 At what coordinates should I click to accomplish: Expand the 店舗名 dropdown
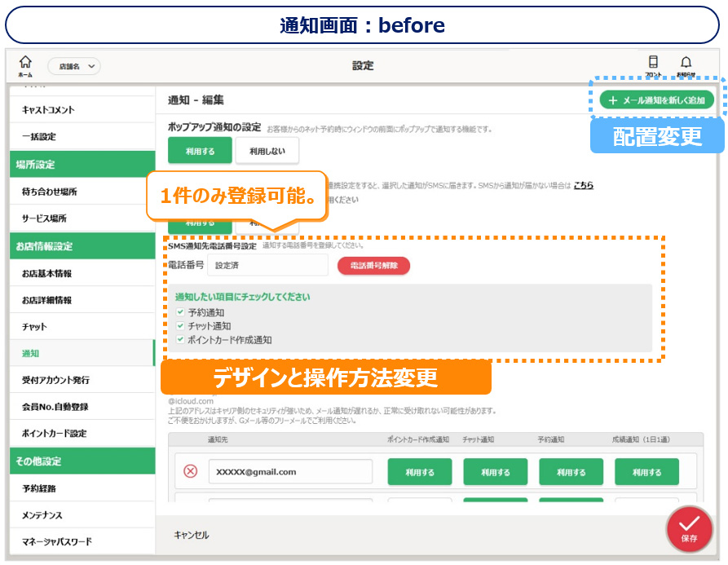pos(74,66)
